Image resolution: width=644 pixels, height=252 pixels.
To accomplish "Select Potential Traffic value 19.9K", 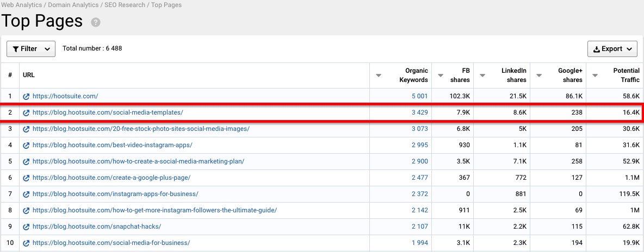I will [631, 243].
